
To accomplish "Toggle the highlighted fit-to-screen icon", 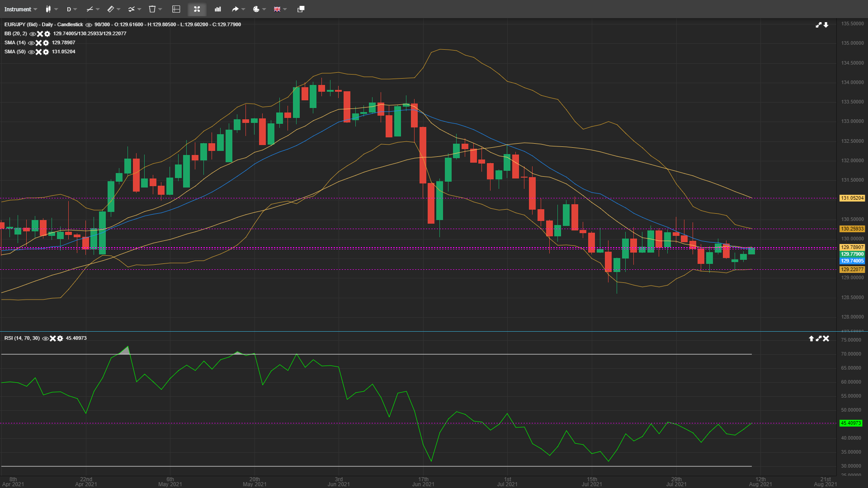I will 197,9.
